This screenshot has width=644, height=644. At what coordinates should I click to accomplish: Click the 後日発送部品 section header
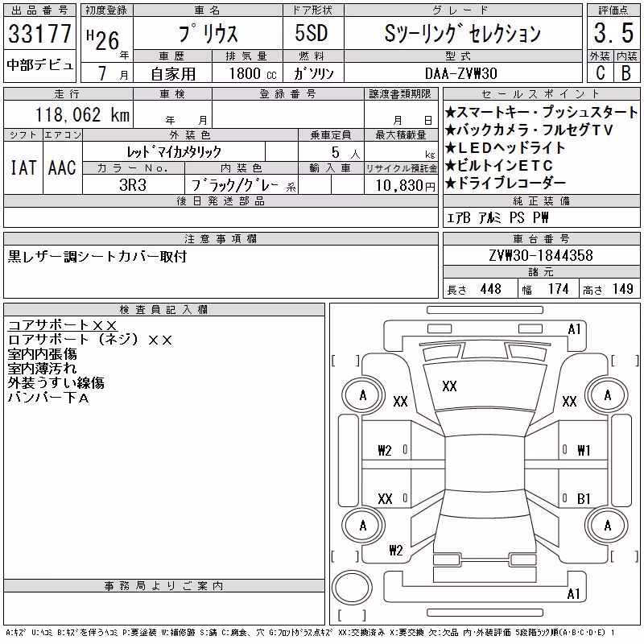(221, 200)
